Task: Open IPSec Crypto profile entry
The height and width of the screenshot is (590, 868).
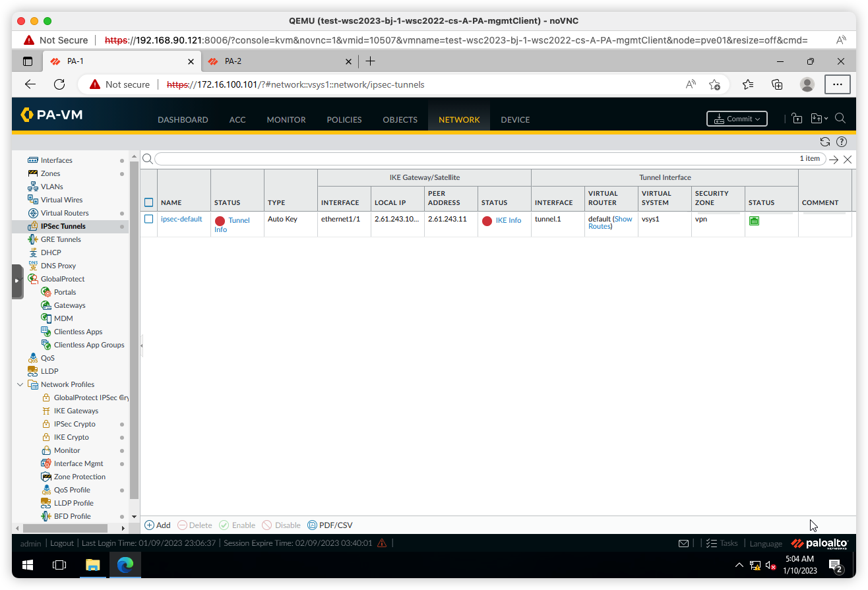Action: coord(75,424)
